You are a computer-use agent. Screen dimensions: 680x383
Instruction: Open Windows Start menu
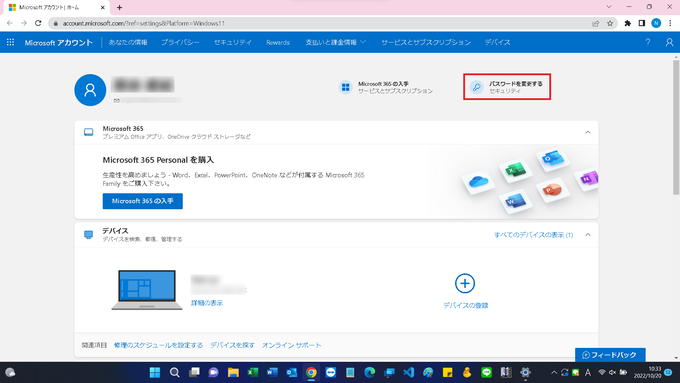(x=155, y=372)
